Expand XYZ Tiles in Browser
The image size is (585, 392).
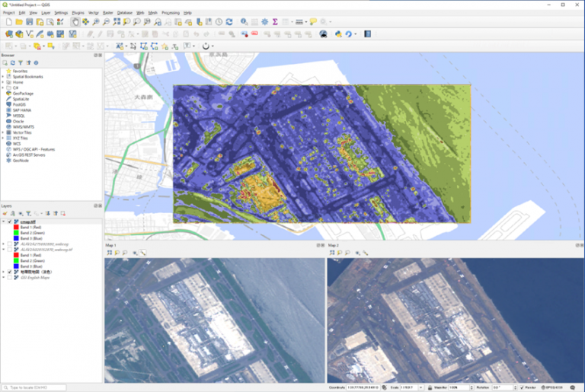coord(3,138)
